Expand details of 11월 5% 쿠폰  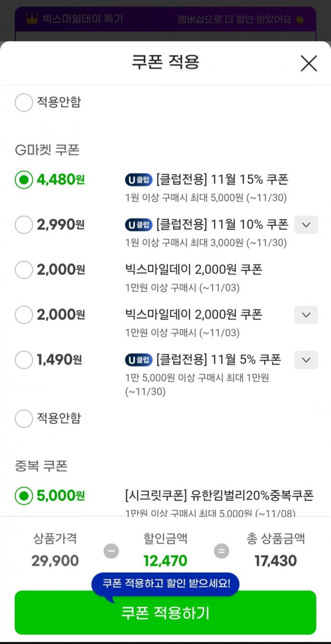(x=306, y=360)
